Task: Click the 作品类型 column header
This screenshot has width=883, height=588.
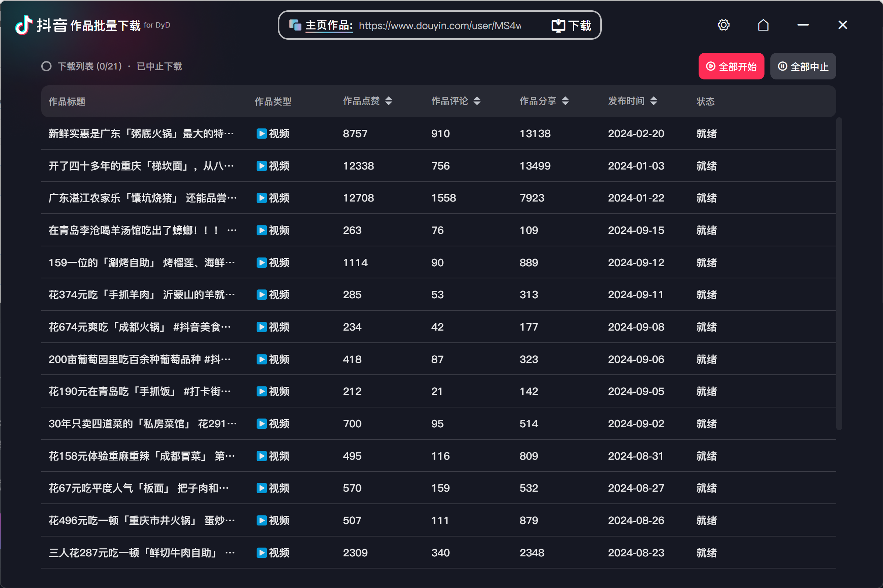Action: [x=273, y=101]
